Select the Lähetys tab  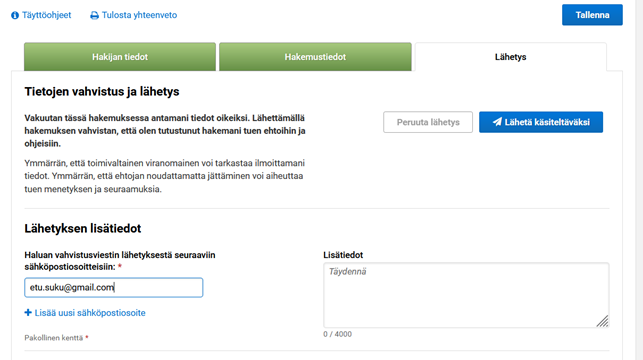tap(511, 57)
